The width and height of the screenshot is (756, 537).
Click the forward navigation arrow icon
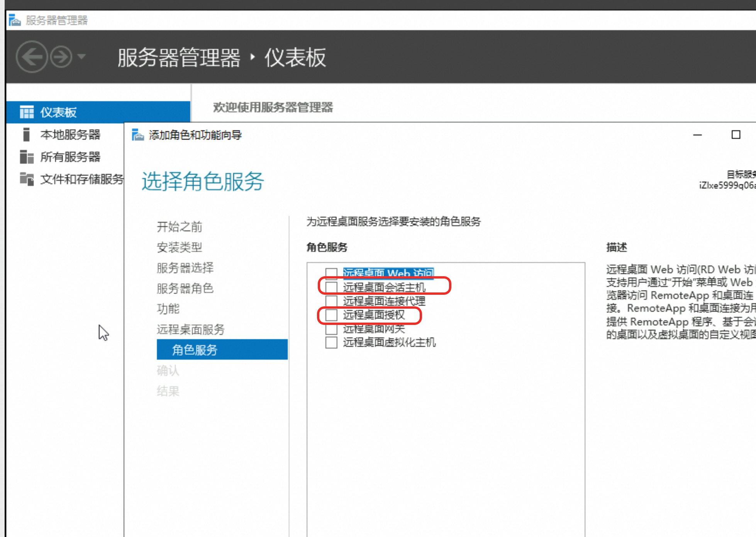coord(61,57)
